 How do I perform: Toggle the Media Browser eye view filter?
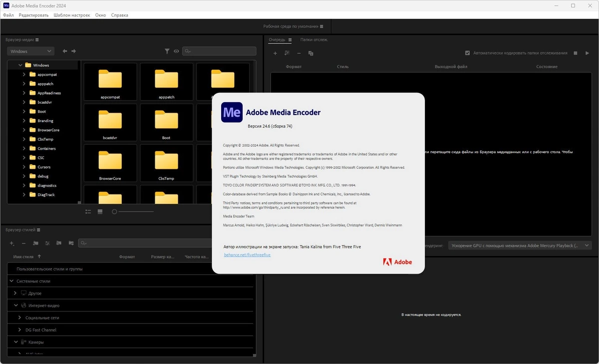pos(176,51)
